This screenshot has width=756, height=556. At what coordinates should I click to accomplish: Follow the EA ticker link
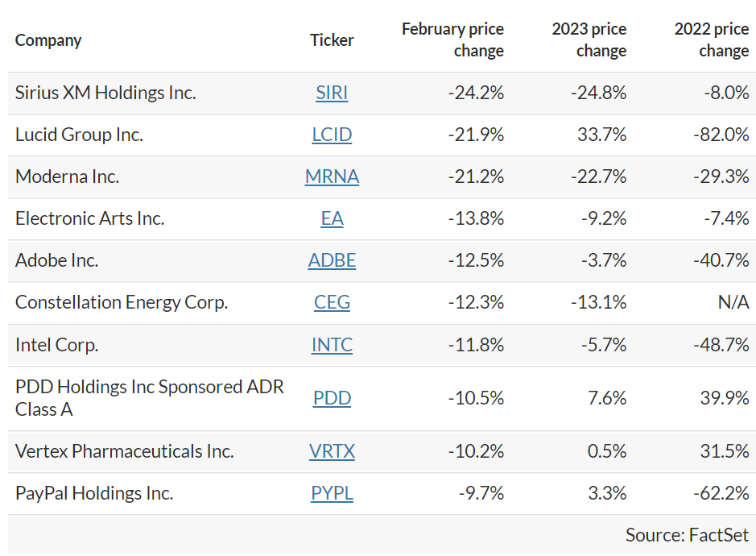pos(332,218)
